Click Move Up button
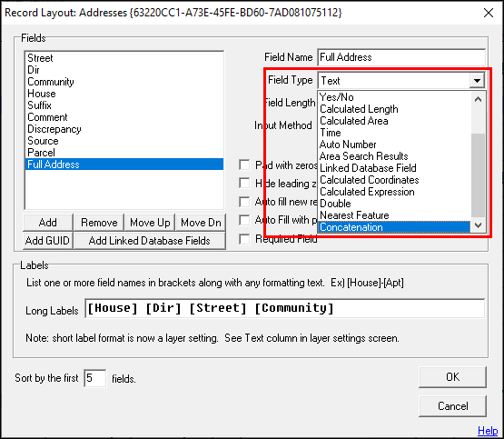 (150, 223)
